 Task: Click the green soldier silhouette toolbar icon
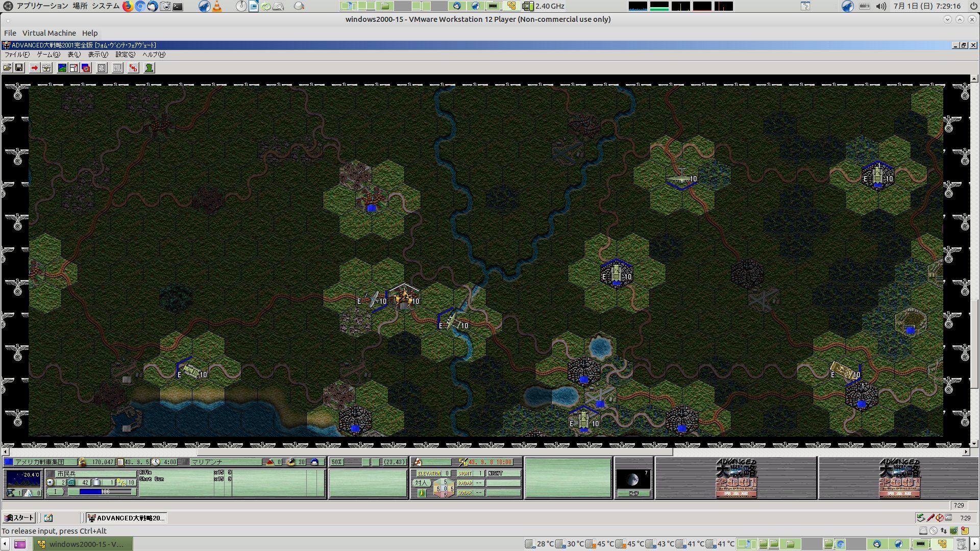(149, 68)
